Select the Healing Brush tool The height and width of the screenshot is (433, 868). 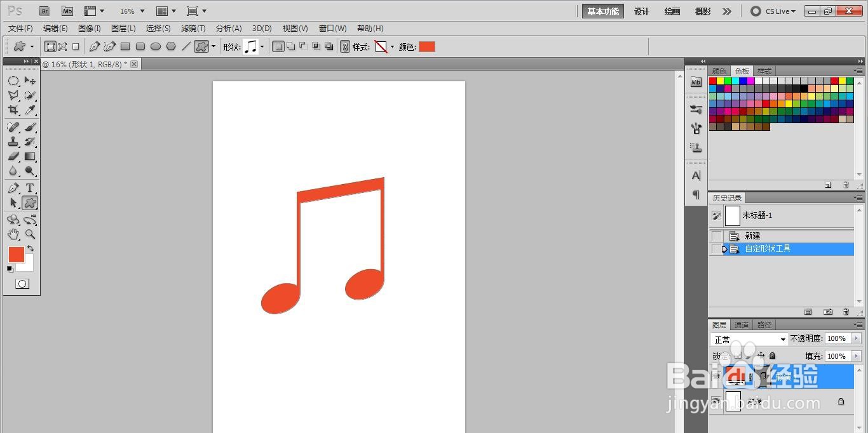click(13, 127)
